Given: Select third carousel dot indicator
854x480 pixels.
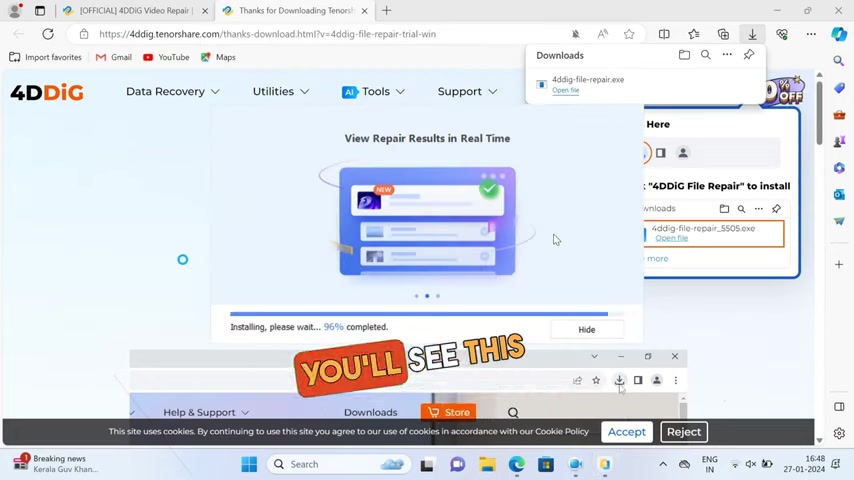Looking at the screenshot, I should [438, 296].
